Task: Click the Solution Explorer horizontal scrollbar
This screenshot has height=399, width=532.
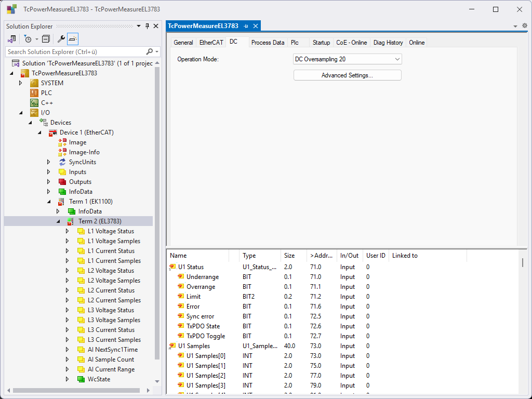Action: coord(76,390)
